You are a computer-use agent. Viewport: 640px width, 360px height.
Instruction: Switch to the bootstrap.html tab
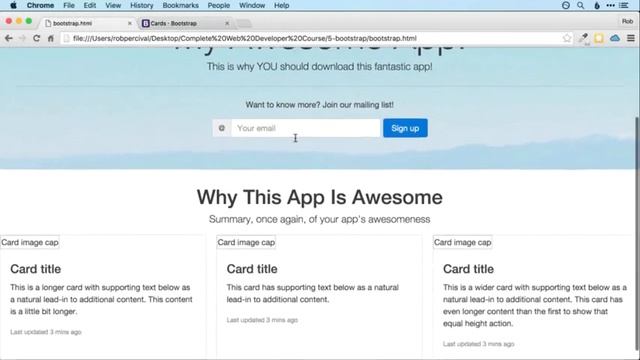pyautogui.click(x=88, y=23)
